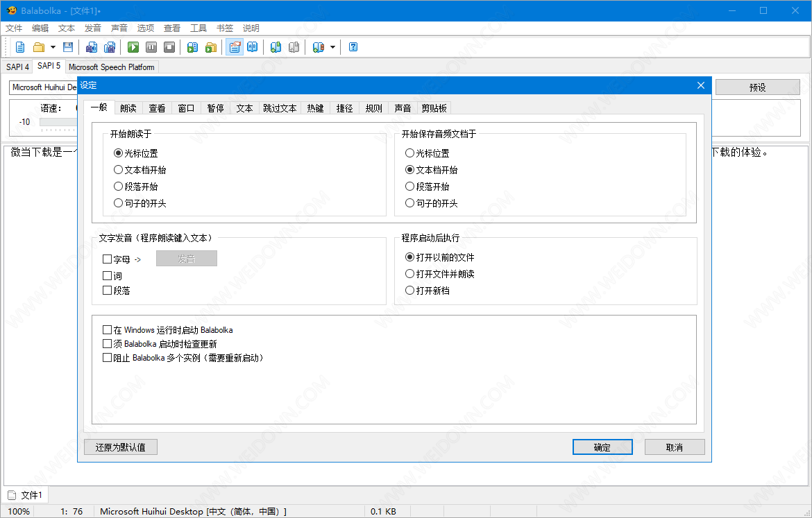Choose 打开新档 startup option

428,291
